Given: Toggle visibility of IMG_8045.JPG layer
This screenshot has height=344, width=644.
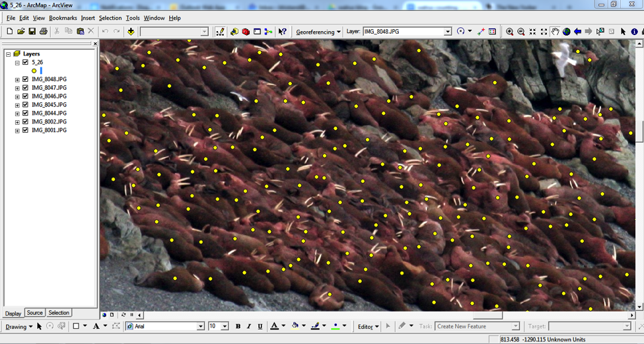Looking at the screenshot, I should pos(26,105).
